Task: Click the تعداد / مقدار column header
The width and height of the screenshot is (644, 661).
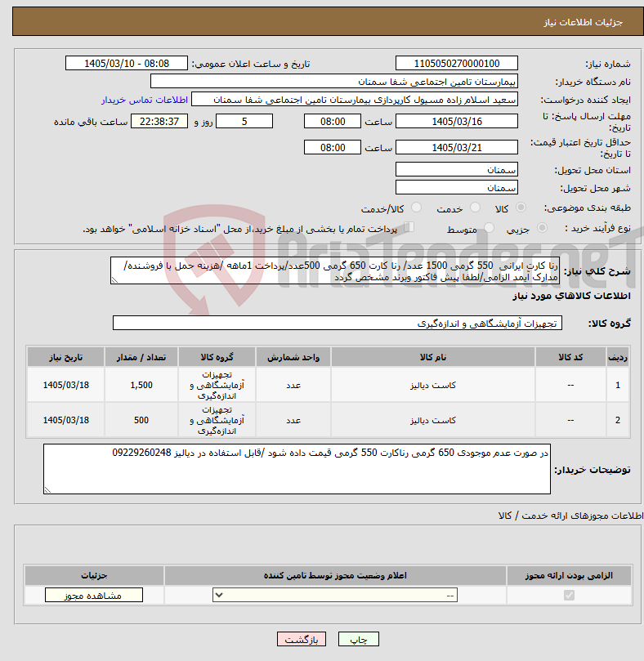Action: [141, 357]
